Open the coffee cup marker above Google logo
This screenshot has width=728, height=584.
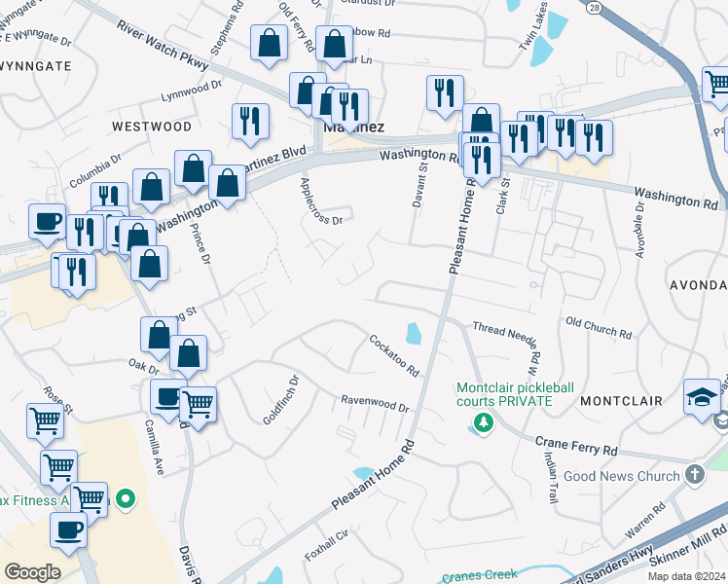tap(69, 529)
